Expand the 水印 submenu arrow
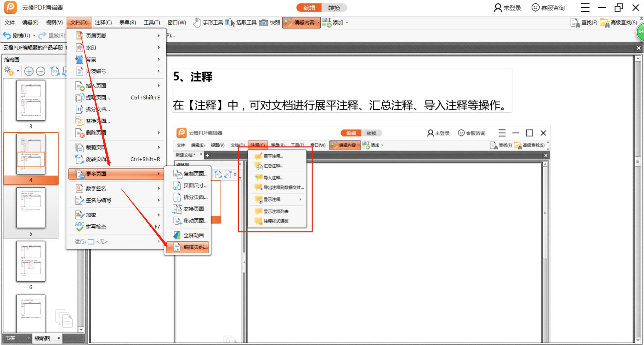This screenshot has height=345, width=644. click(159, 47)
